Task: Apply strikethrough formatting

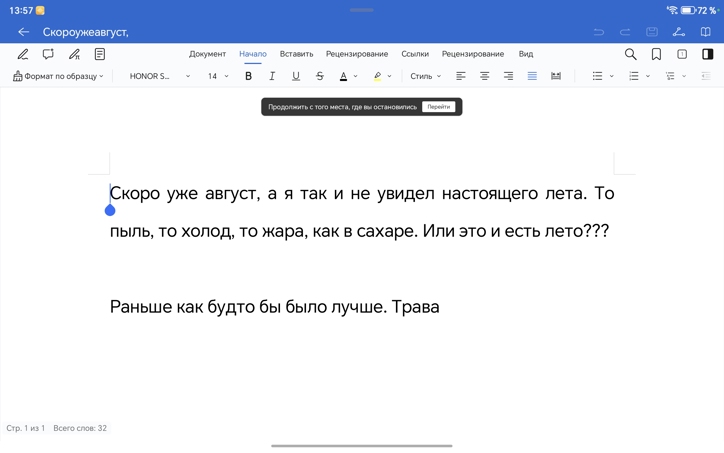Action: (x=319, y=76)
